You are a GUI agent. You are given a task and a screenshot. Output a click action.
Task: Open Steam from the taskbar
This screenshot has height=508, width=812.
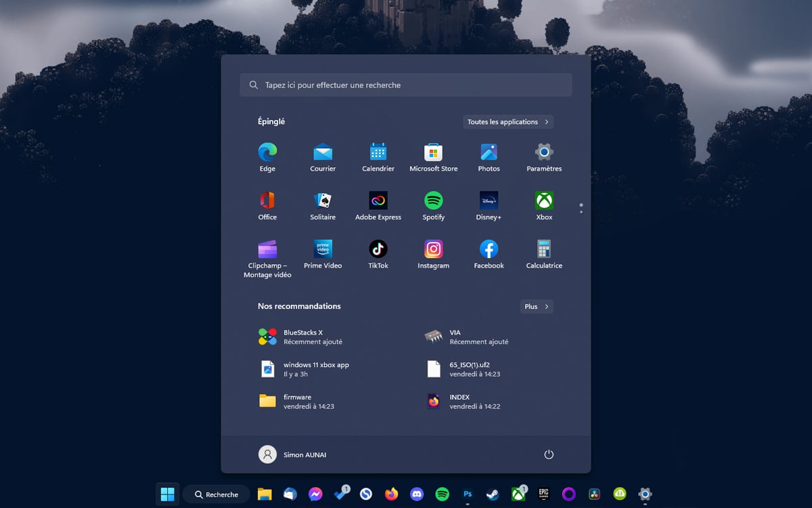pyautogui.click(x=493, y=494)
